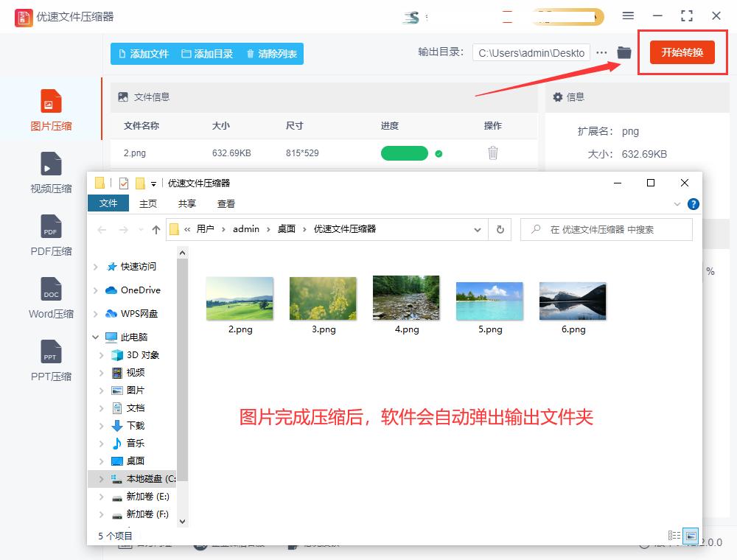The width and height of the screenshot is (737, 560).
Task: Select the Word压缩 function
Action: [49, 296]
